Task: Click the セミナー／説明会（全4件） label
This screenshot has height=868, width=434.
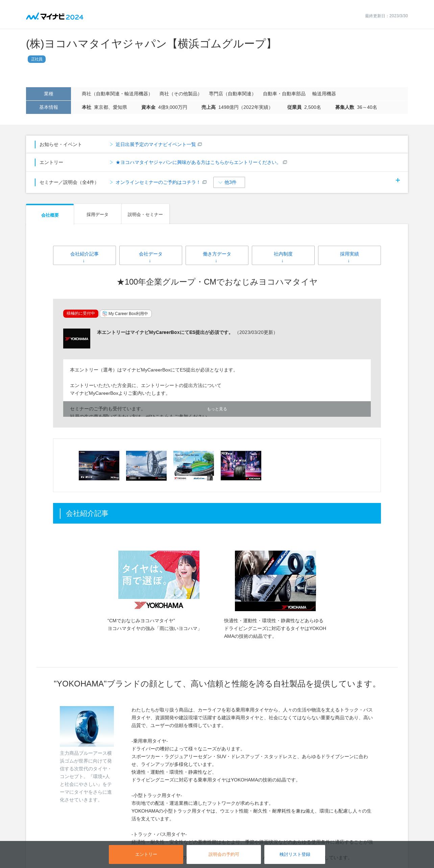Action: (x=69, y=182)
